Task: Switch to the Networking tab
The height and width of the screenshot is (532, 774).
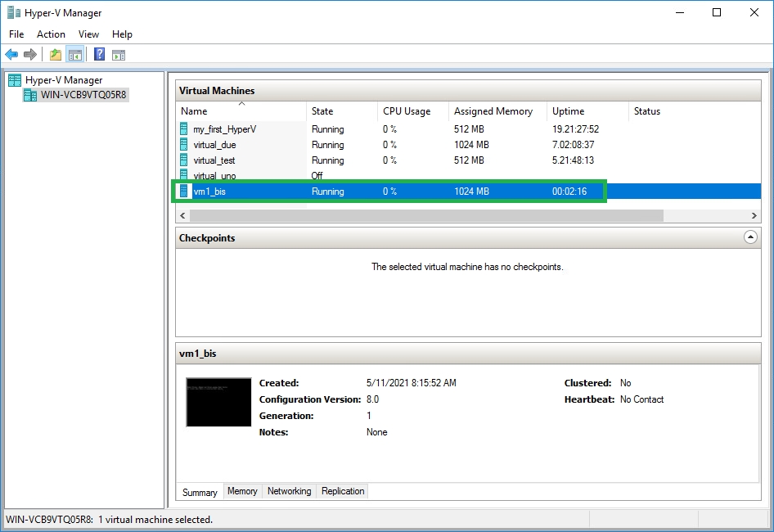Action: (289, 491)
